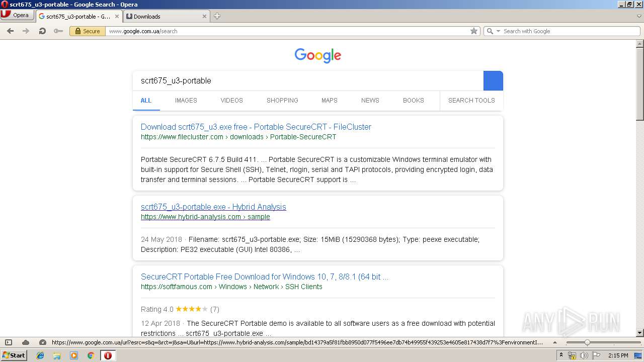This screenshot has width=644, height=362.
Task: Show Secure site security badge info
Action: point(88,31)
